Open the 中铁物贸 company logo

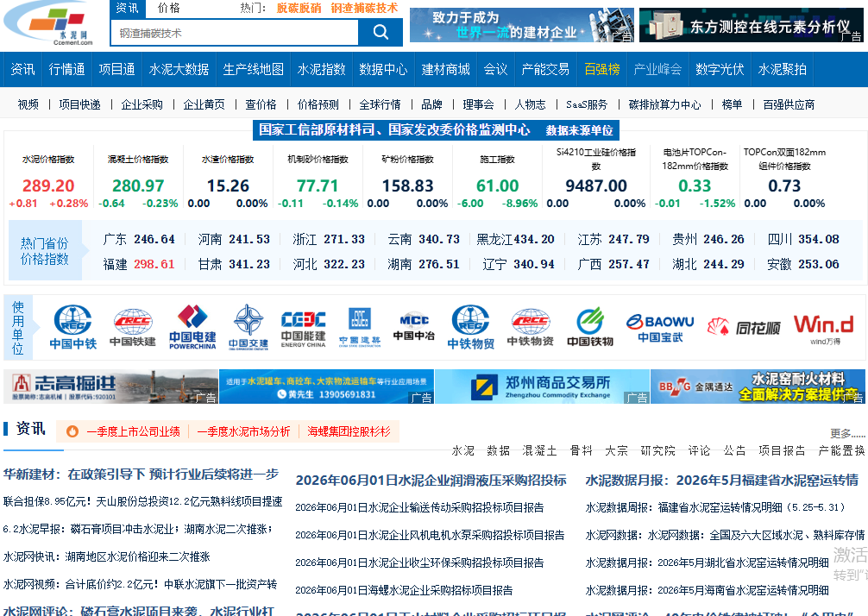pos(470,327)
